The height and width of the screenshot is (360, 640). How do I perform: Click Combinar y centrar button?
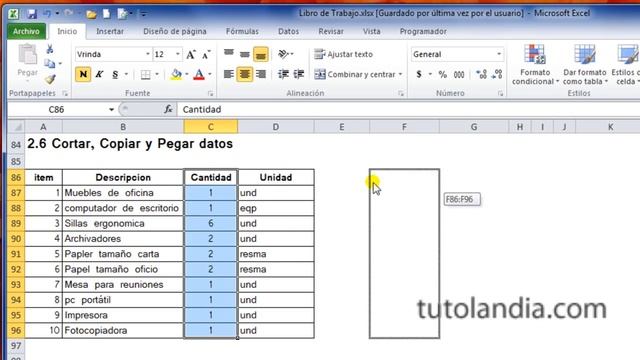click(x=355, y=74)
